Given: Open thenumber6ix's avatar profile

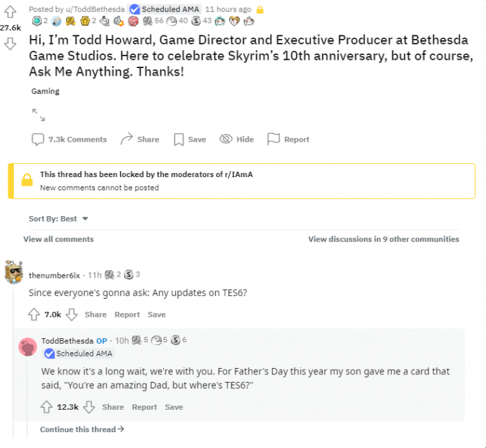Looking at the screenshot, I should pyautogui.click(x=14, y=273).
